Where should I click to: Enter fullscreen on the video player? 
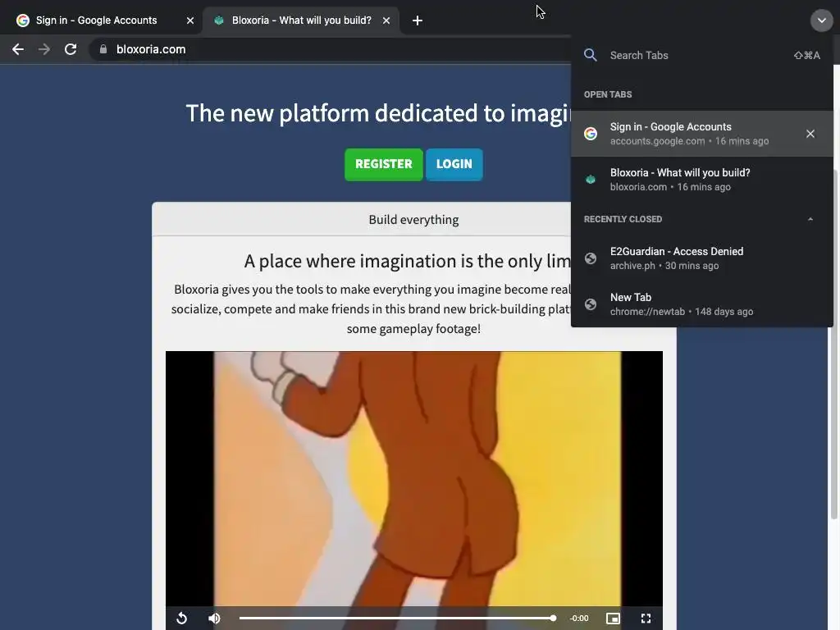point(646,619)
